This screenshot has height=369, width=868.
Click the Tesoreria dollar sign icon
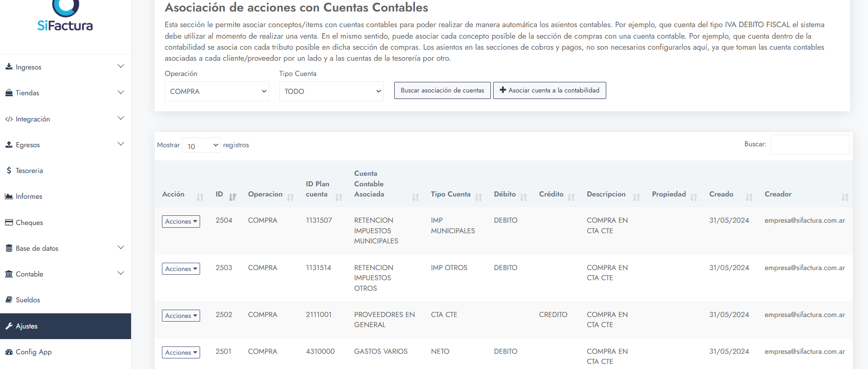[9, 170]
